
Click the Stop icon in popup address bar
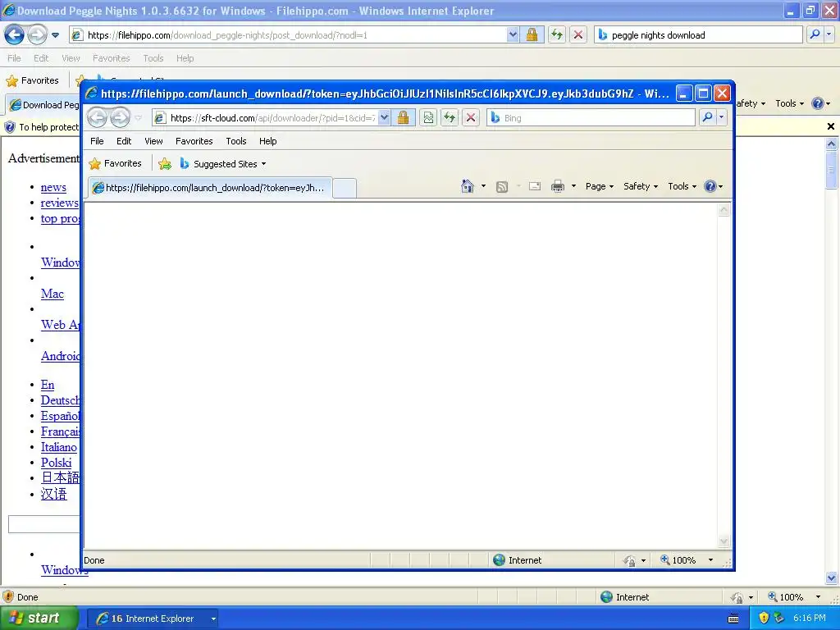click(x=471, y=118)
